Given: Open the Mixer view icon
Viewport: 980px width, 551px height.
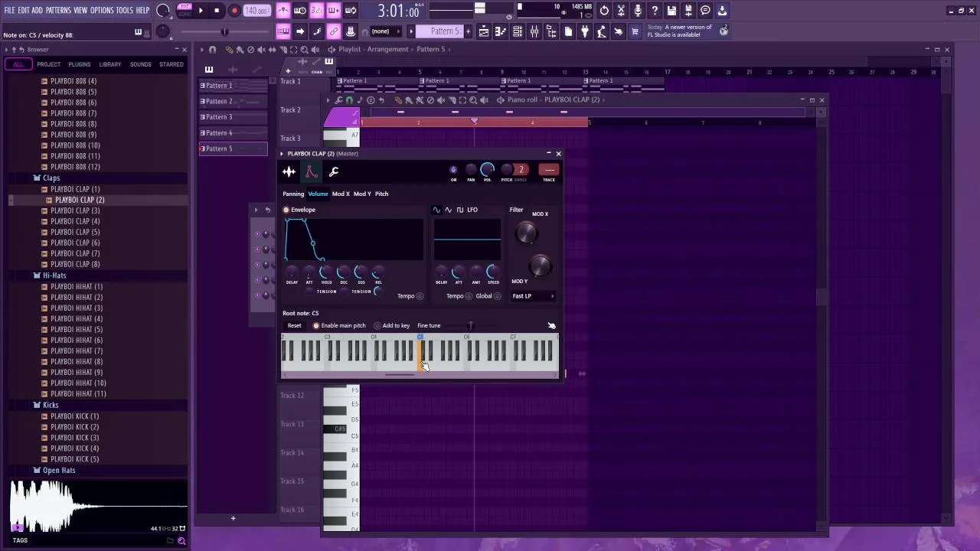Looking at the screenshot, I should coord(534,31).
